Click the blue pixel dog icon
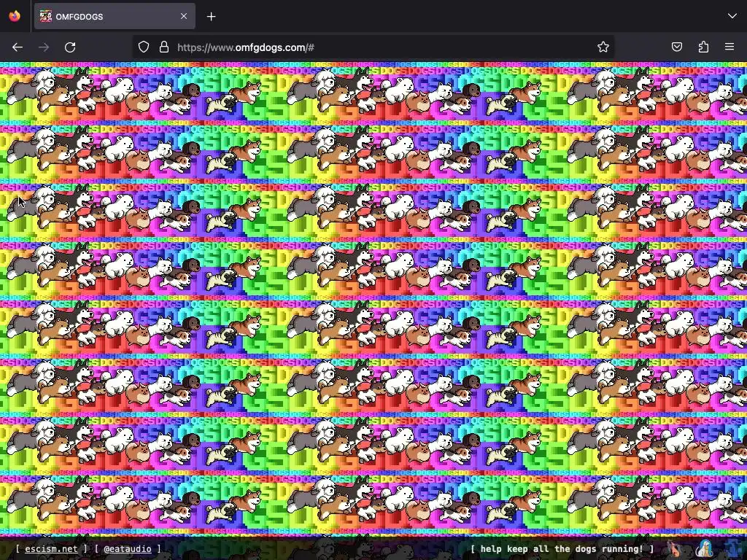The width and height of the screenshot is (747, 560). click(x=734, y=549)
